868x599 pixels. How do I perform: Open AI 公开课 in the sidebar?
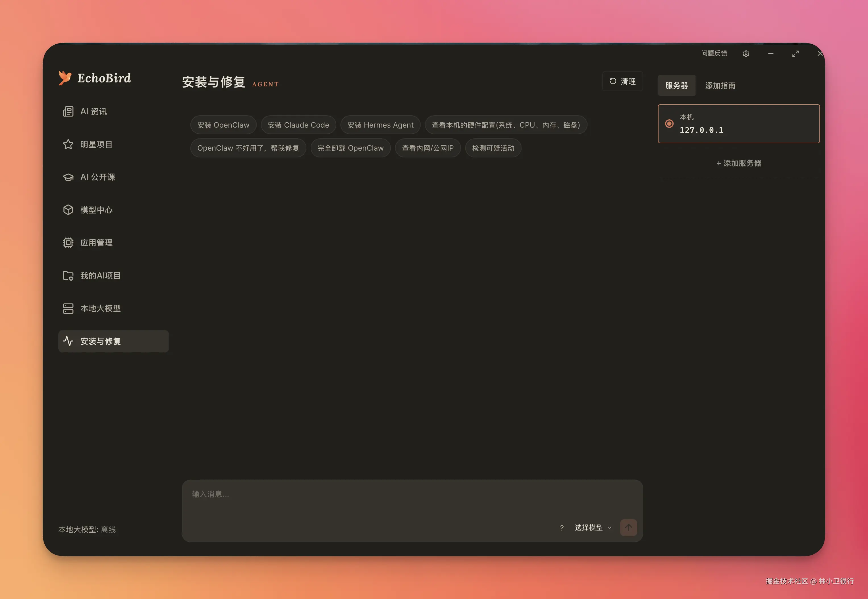coord(113,177)
